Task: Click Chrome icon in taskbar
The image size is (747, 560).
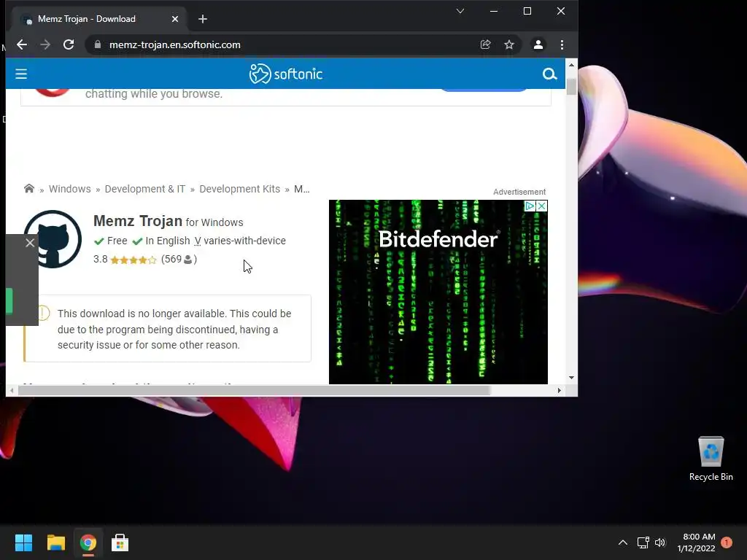Action: point(88,542)
